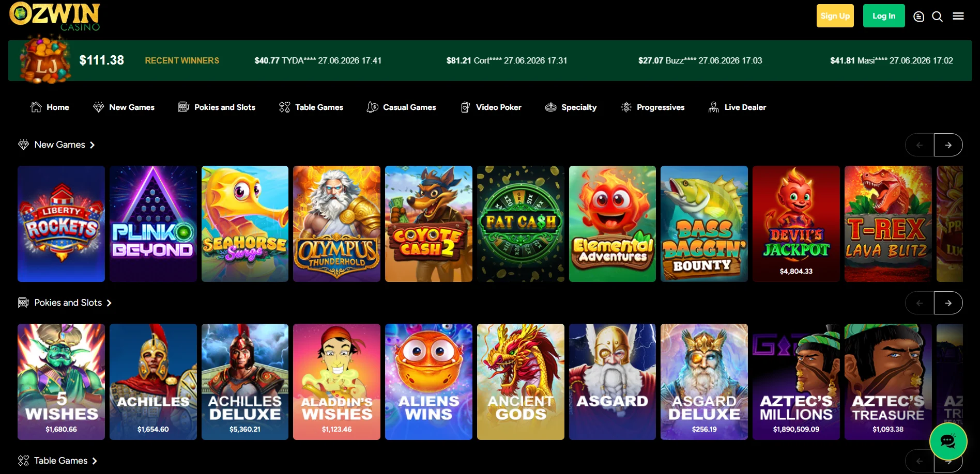
Task: Click the RECENT WINNERS label
Action: [182, 60]
